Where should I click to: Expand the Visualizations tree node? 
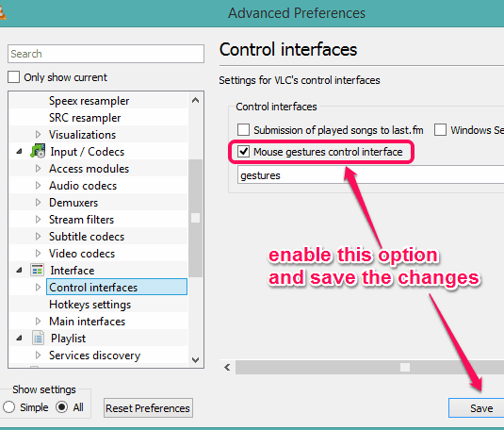[38, 134]
